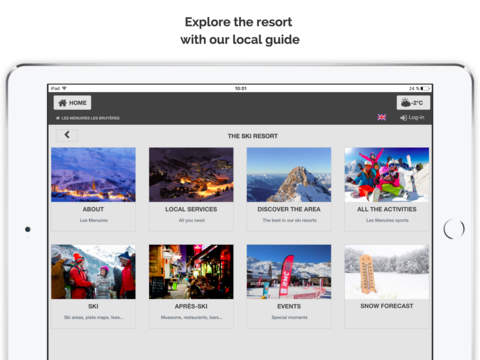Viewport: 480px width, 360px height.
Task: Click the Les Menuires resort breadcrumb text
Action: [x=88, y=118]
